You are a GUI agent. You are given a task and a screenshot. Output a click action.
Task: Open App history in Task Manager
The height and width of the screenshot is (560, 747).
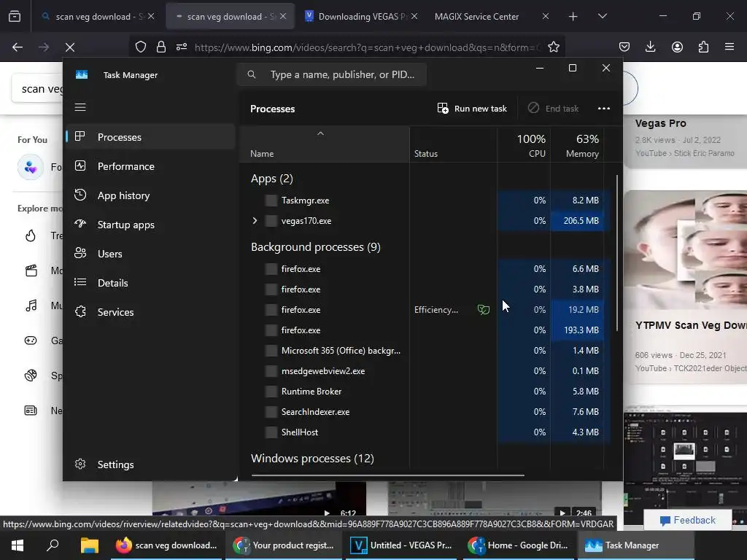pos(150,195)
